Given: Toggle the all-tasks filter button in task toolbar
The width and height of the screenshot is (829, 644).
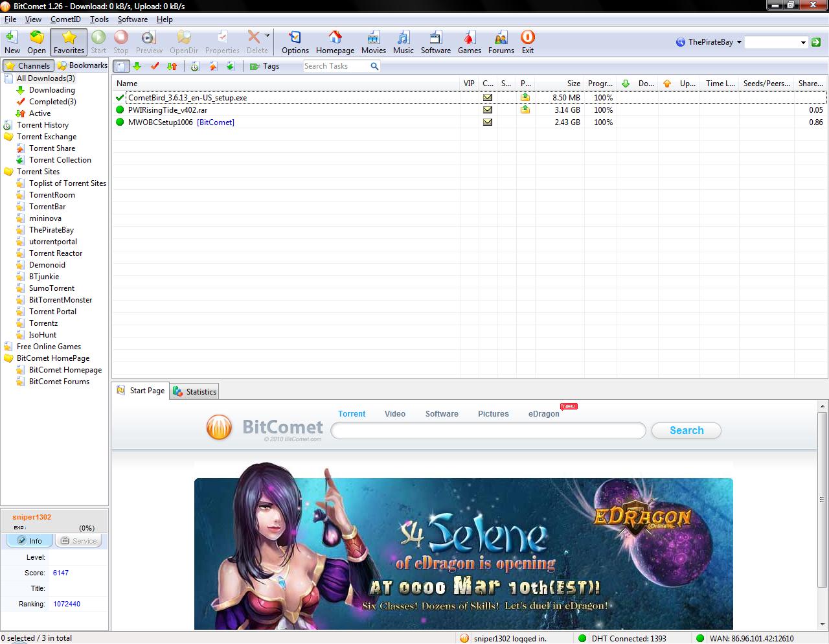Looking at the screenshot, I should [121, 66].
